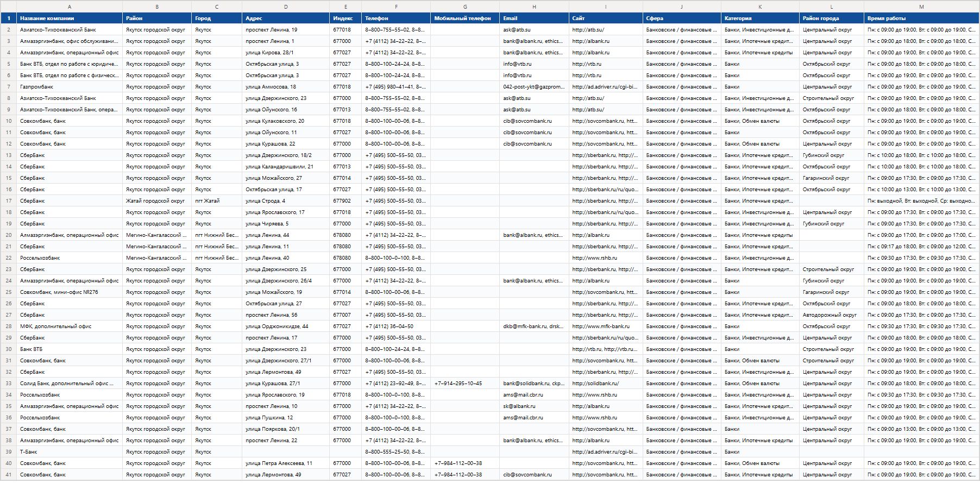Click header cell 'Email'
Image resolution: width=980 pixels, height=490 pixels.
tap(534, 18)
